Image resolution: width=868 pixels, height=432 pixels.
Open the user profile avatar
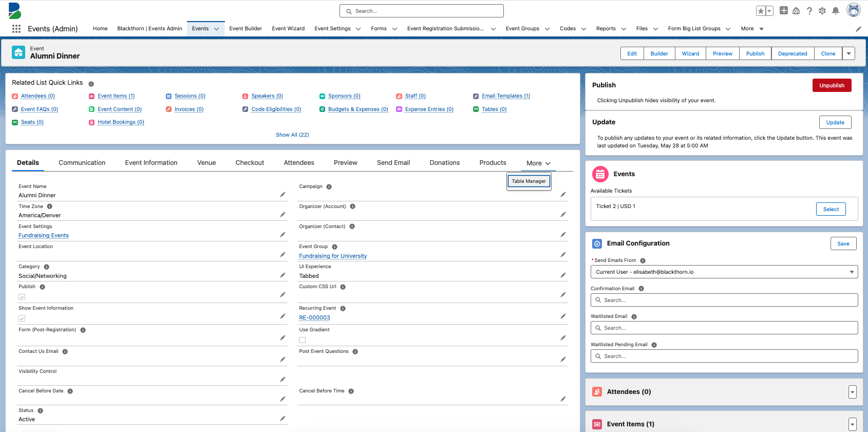854,10
